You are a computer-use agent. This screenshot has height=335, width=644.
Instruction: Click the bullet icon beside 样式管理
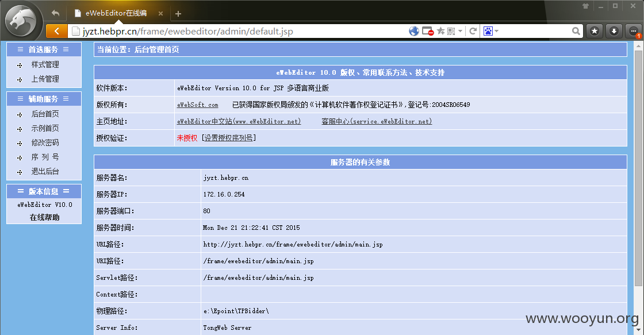point(20,66)
